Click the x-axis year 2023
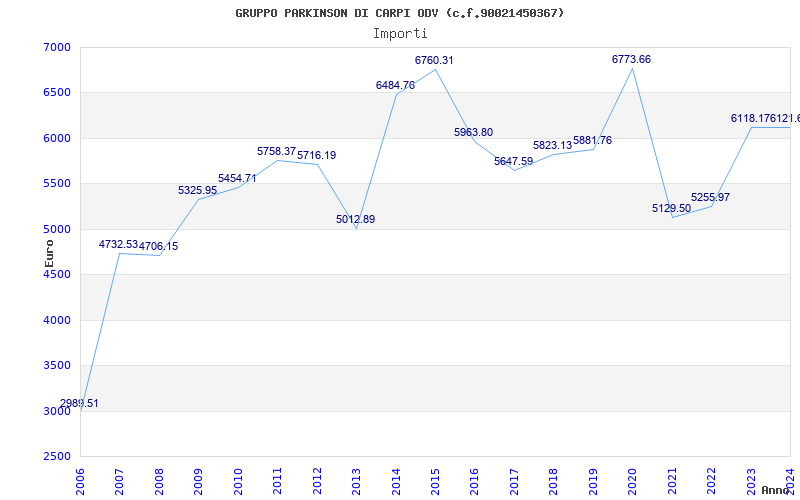Screen dimensions: 800x500 click(752, 483)
